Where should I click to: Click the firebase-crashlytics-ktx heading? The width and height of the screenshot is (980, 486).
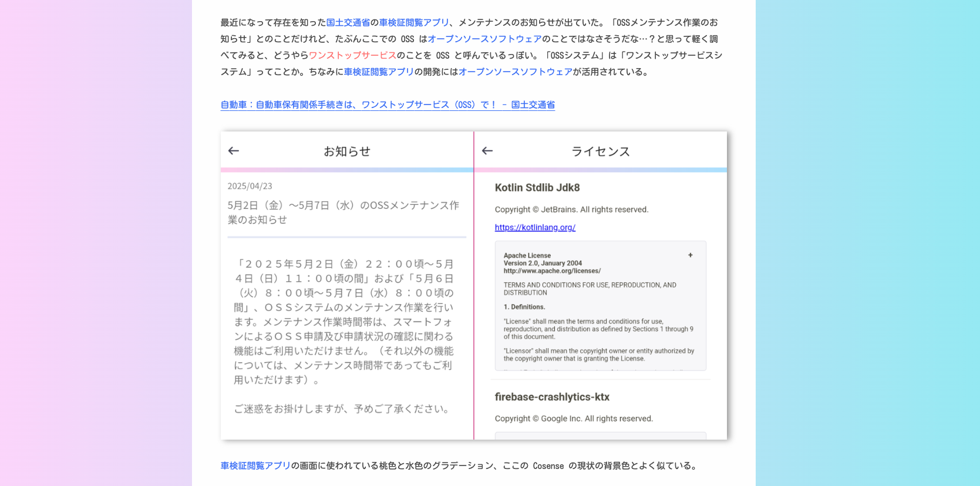(552, 397)
